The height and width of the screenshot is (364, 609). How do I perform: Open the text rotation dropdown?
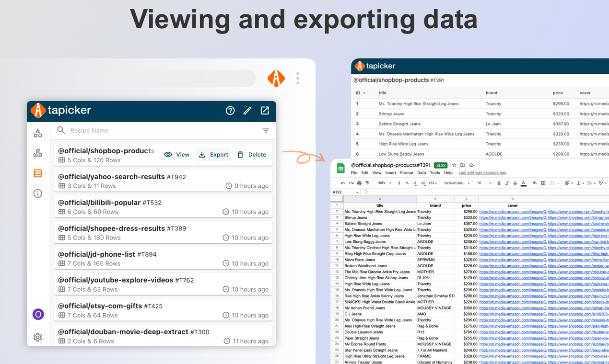click(x=603, y=183)
